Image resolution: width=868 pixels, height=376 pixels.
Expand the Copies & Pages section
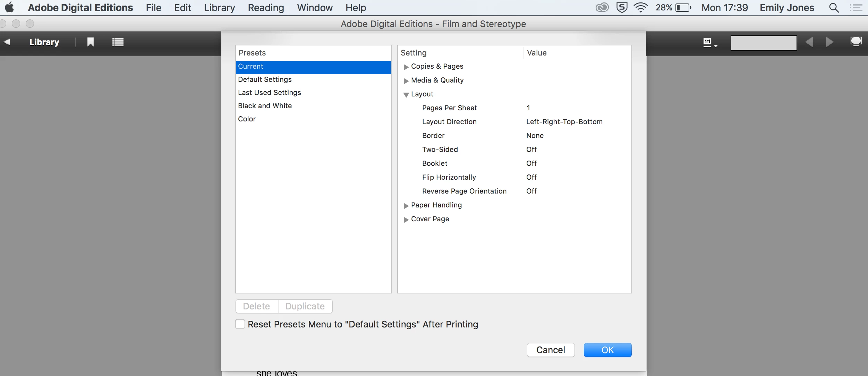[x=406, y=67]
